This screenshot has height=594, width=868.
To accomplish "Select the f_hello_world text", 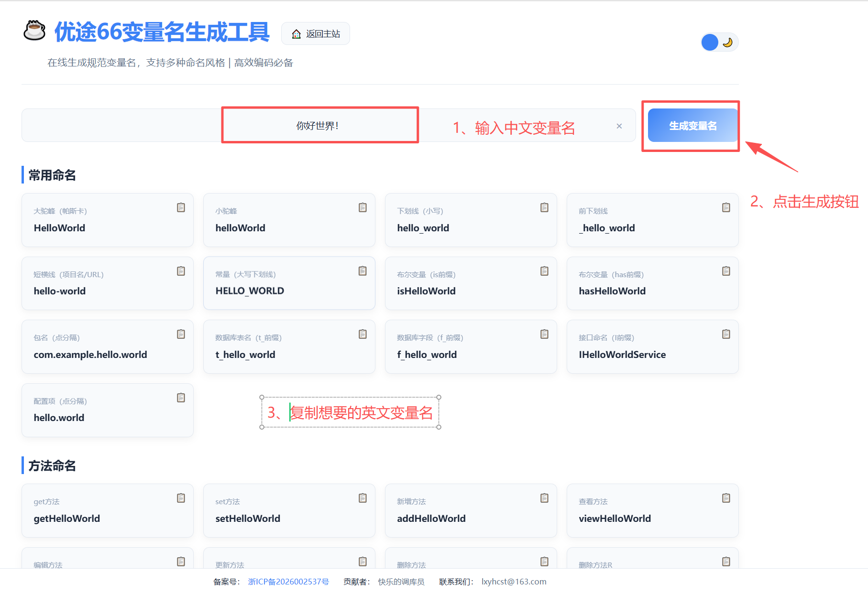I will tap(427, 355).
